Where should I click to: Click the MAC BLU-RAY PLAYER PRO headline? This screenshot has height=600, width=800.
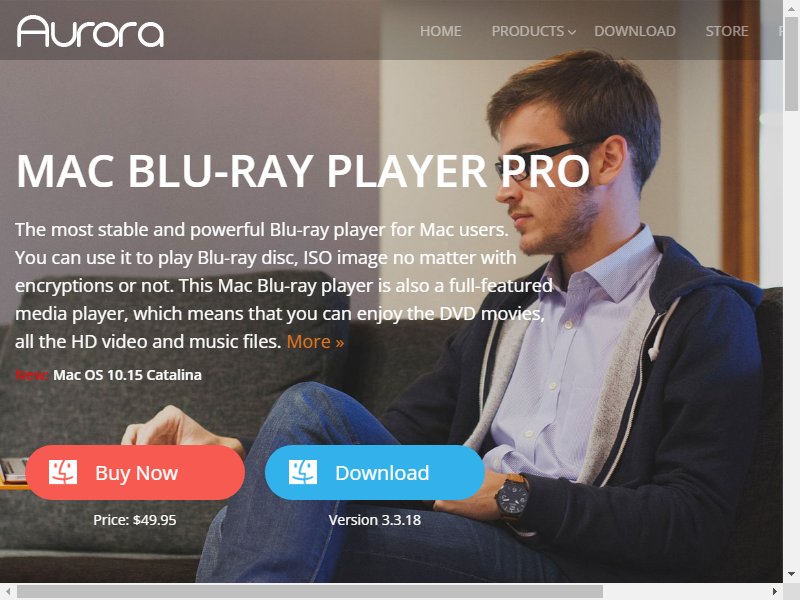(x=303, y=171)
